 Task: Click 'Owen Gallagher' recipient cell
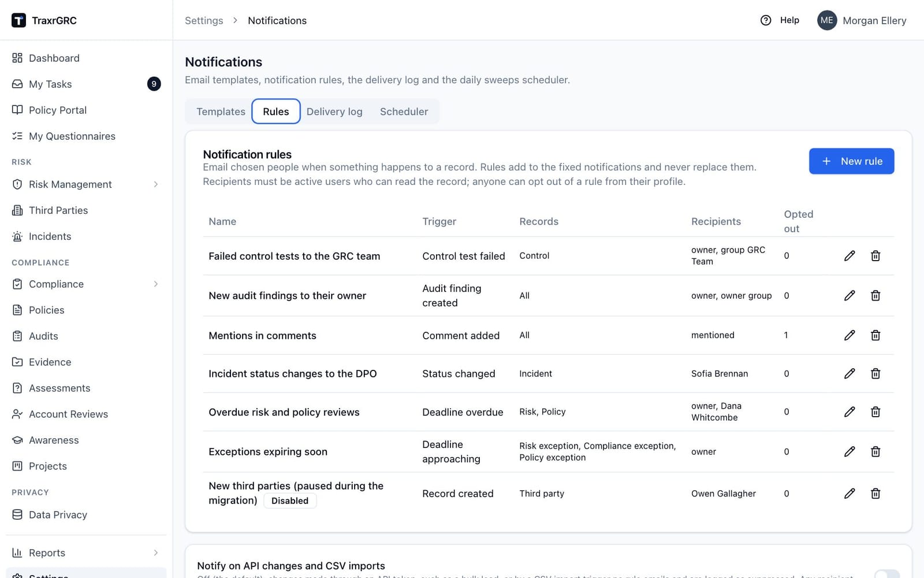[724, 494]
